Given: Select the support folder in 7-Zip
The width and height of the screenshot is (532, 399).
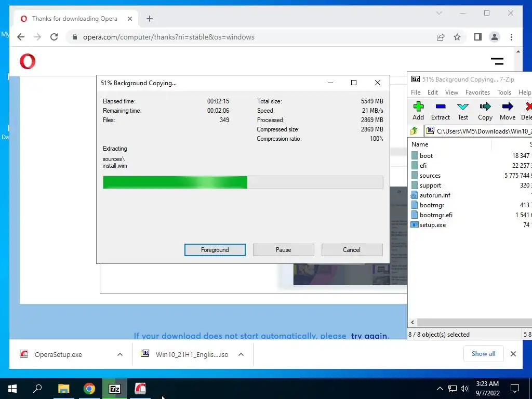Looking at the screenshot, I should point(430,185).
